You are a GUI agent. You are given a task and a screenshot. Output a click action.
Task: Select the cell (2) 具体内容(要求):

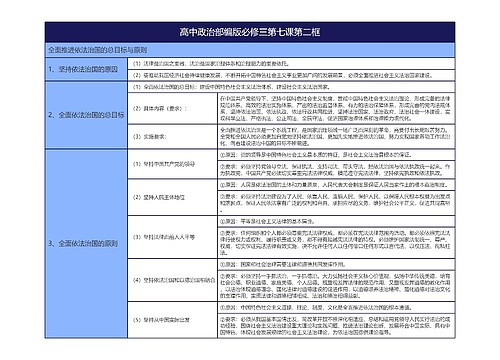tap(172, 109)
